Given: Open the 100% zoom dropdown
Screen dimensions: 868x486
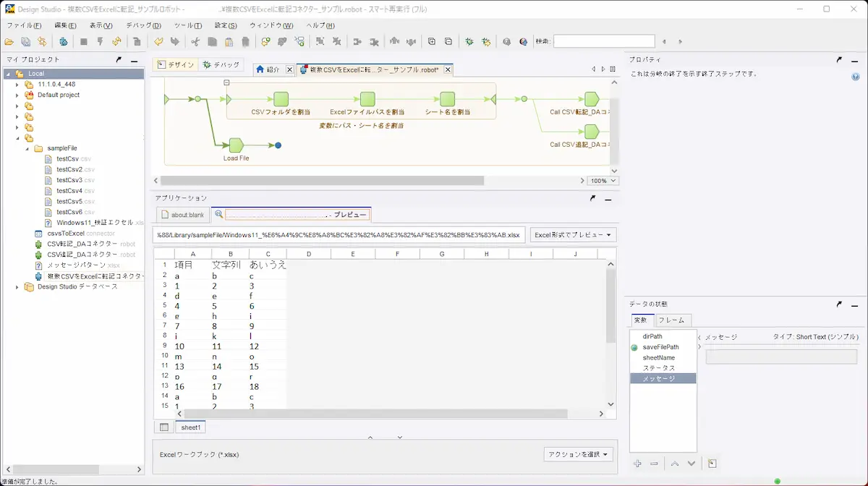Looking at the screenshot, I should coord(603,181).
